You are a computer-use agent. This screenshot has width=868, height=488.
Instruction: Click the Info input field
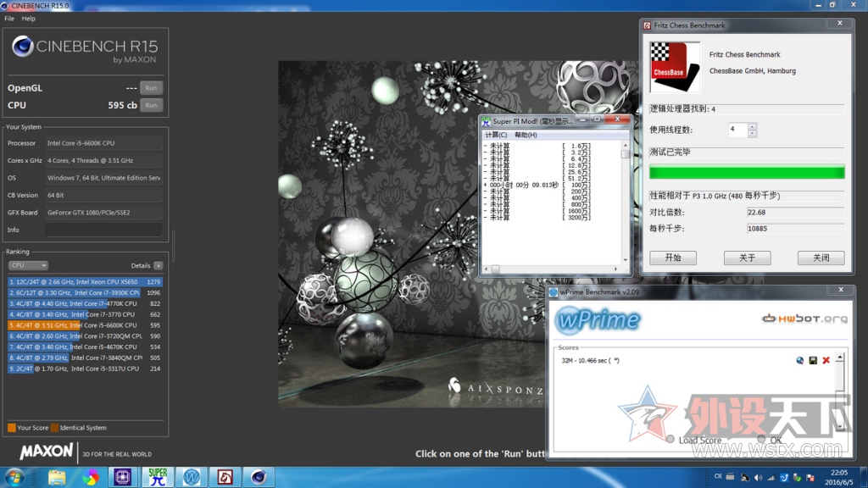[x=104, y=230]
